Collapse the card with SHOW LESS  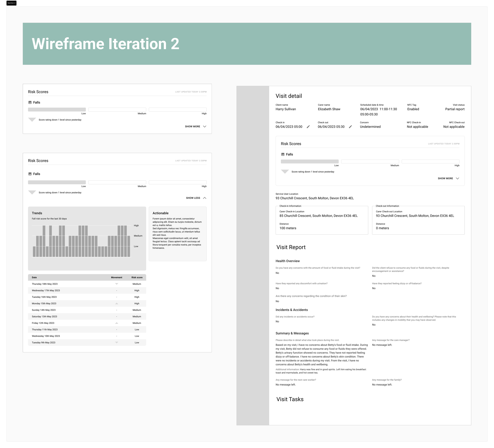[196, 198]
